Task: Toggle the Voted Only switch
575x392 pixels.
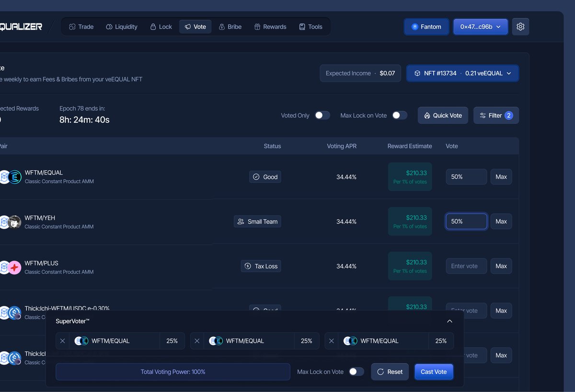Action: [x=322, y=115]
